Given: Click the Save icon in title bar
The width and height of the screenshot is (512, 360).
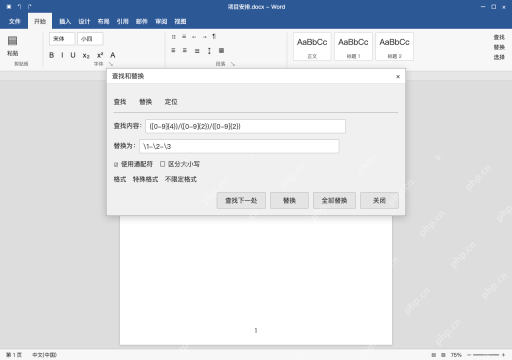Looking at the screenshot, I should tap(9, 7).
